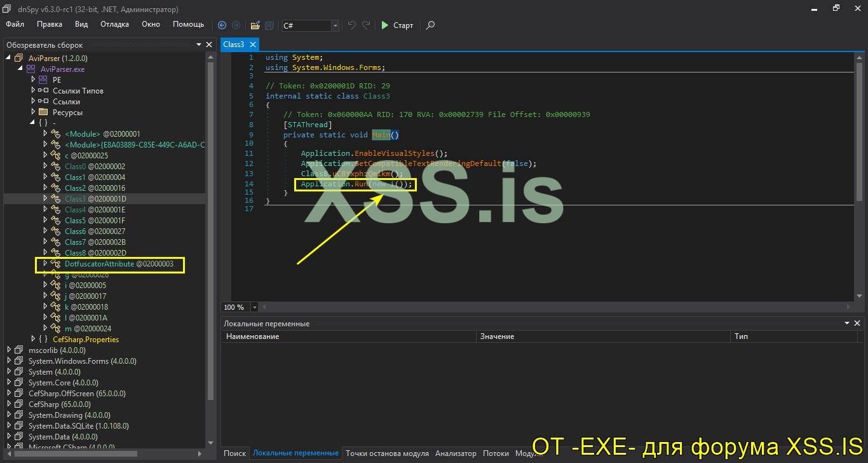Screen dimensions: 868x463
Task: Click the open file folder icon
Action: point(255,25)
